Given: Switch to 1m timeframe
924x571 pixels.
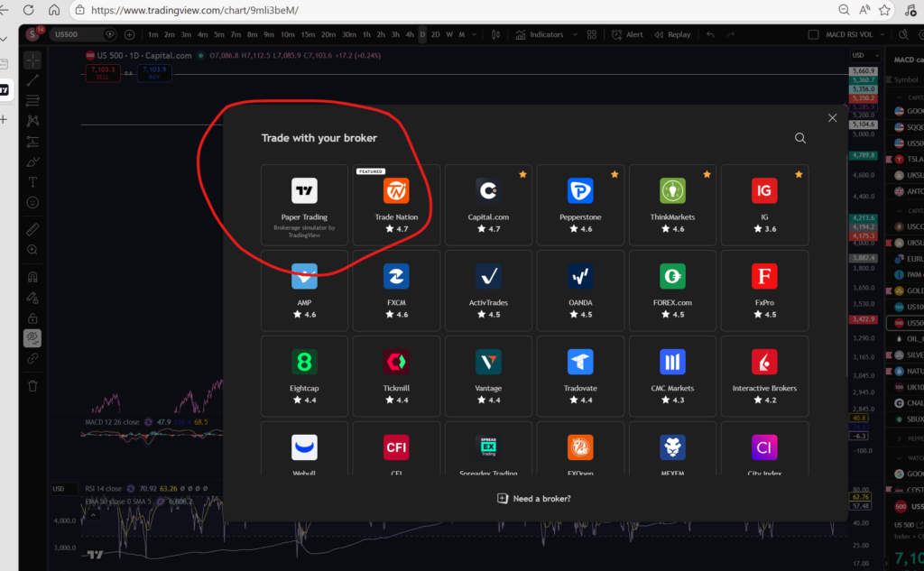Looking at the screenshot, I should [152, 35].
